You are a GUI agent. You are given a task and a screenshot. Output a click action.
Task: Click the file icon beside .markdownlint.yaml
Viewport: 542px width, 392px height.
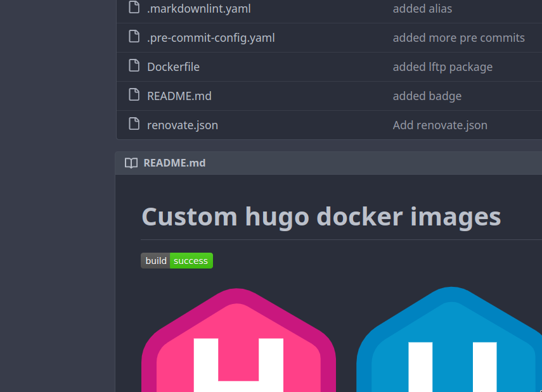(x=134, y=8)
